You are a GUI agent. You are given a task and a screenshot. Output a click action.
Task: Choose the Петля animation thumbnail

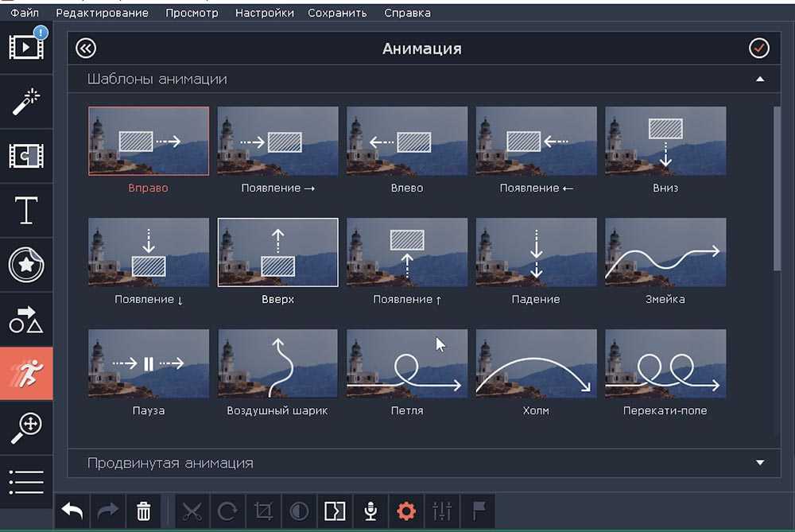click(x=407, y=363)
